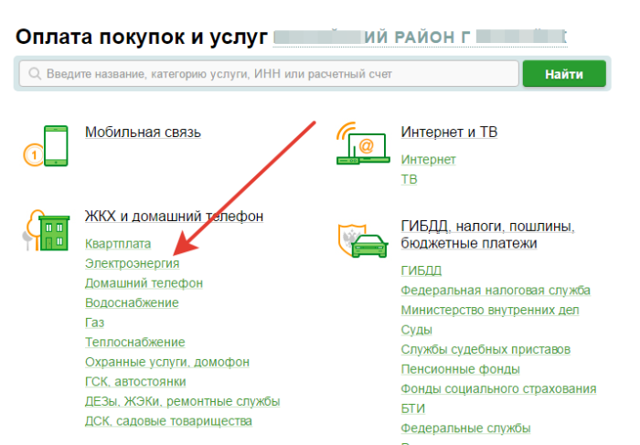Select the Водоснабжение link
The image size is (640, 445).
click(132, 303)
